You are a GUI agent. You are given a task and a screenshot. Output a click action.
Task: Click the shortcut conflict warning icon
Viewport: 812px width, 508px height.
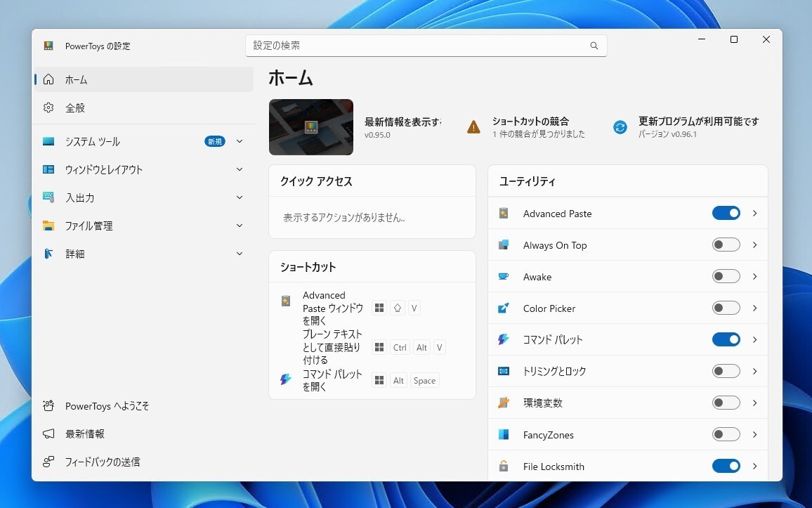(474, 127)
